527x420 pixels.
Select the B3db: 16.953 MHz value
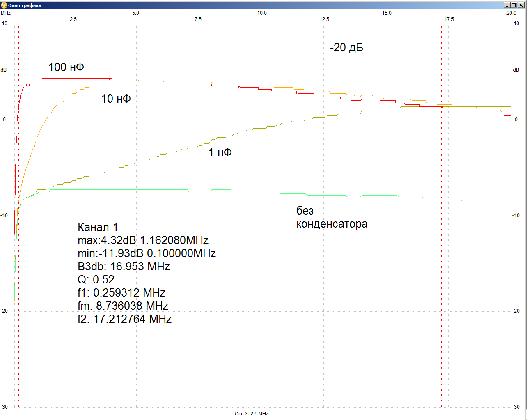[x=124, y=267]
